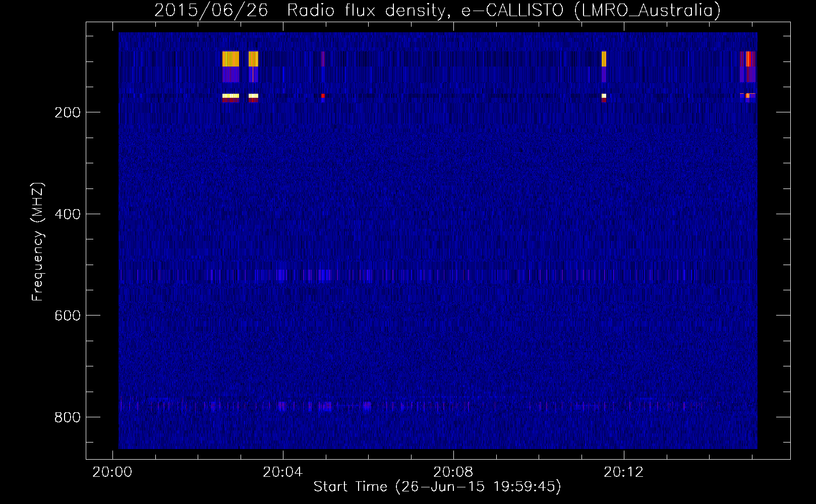The width and height of the screenshot is (816, 504).
Task: Click the faint interference band near 780 MHz
Action: [438, 405]
